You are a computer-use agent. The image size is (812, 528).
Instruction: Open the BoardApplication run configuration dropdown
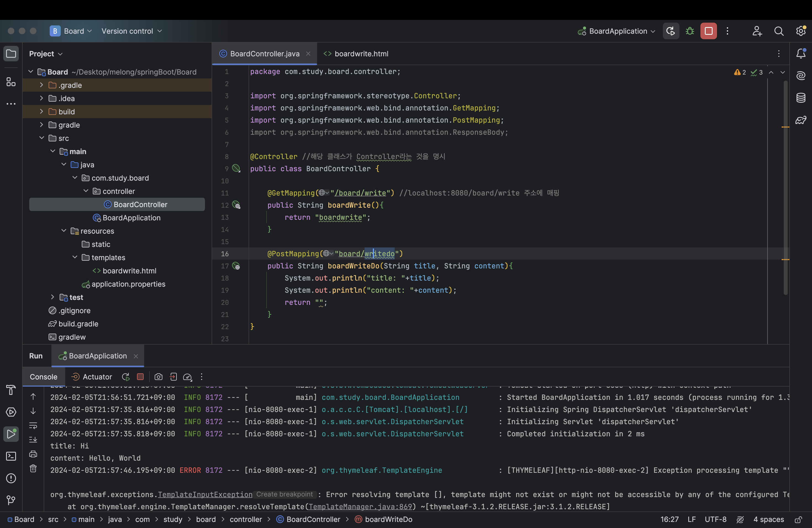coord(618,31)
